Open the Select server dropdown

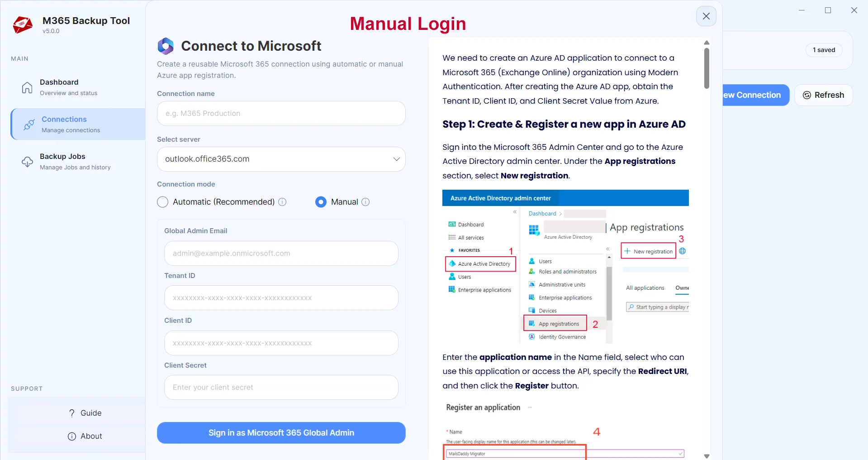tap(281, 159)
